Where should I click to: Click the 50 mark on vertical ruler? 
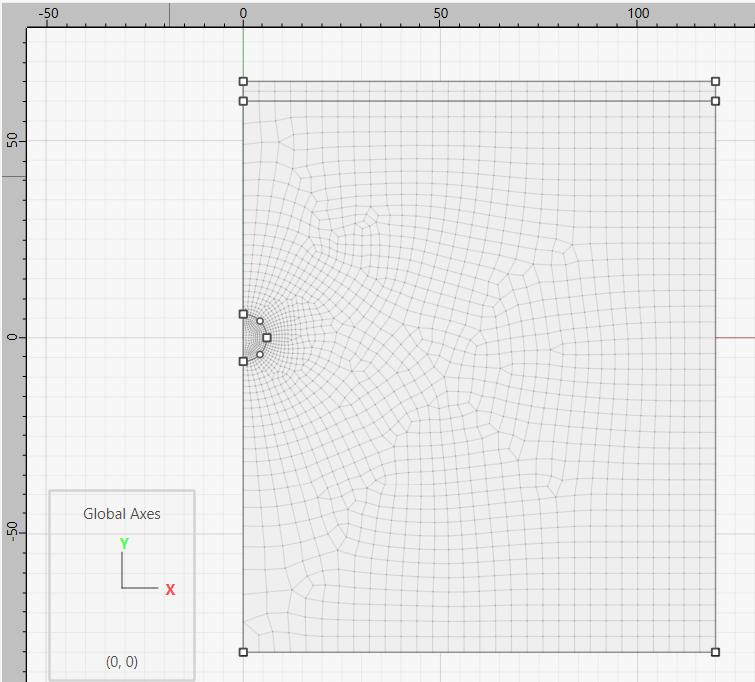(12, 141)
